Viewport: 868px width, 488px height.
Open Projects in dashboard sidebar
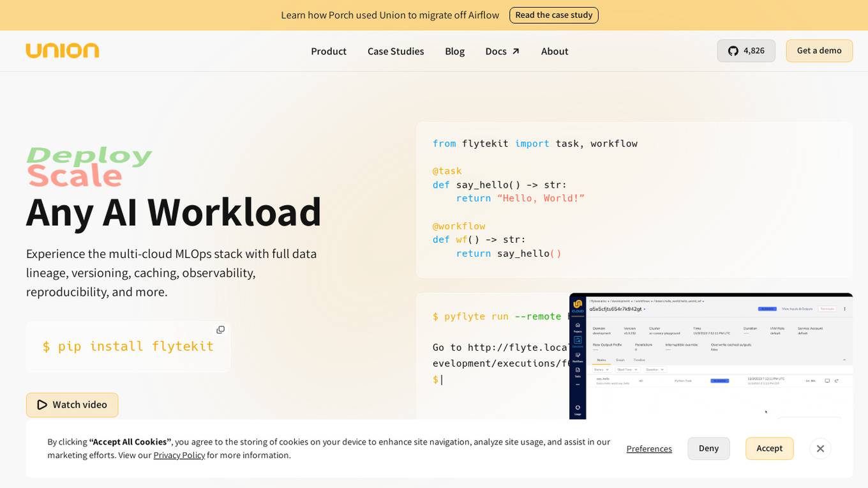578,328
